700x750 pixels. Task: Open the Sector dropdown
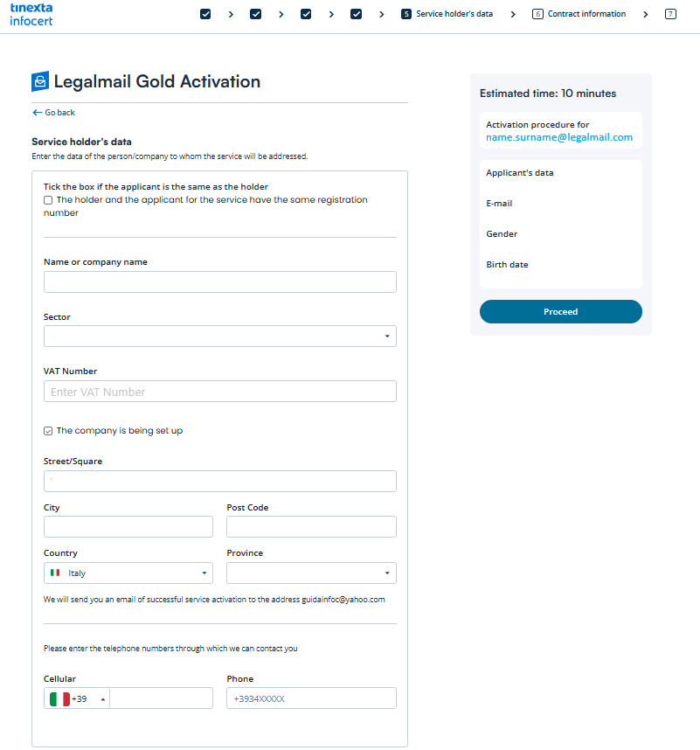(219, 336)
